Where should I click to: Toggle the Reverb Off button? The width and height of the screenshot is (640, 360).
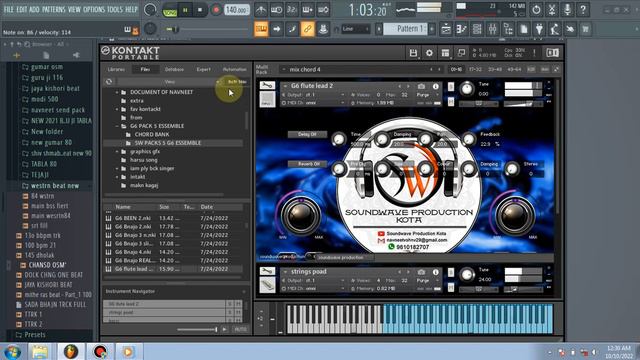pyautogui.click(x=308, y=164)
